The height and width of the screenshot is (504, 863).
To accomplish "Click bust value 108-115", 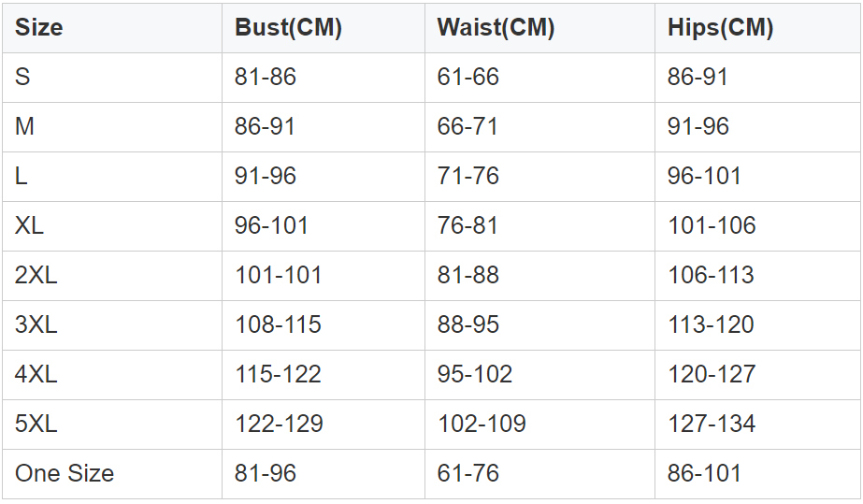I will pyautogui.click(x=278, y=324).
